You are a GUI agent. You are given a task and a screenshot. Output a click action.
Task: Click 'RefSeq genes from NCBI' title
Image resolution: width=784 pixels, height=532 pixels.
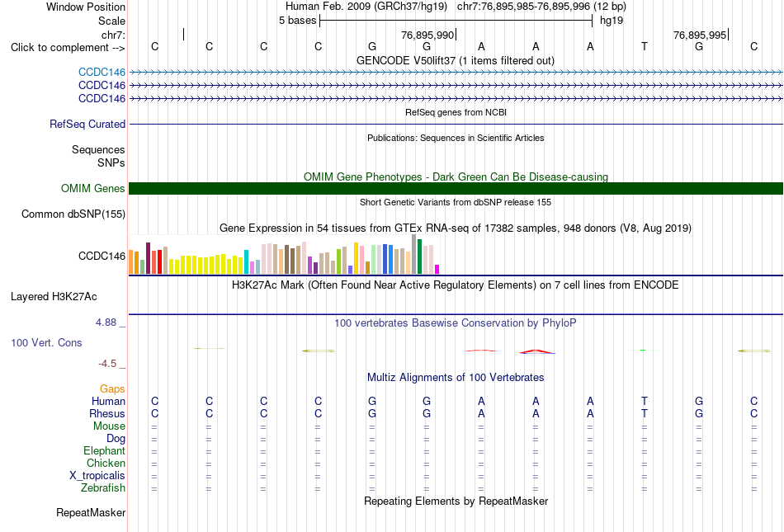456,112
